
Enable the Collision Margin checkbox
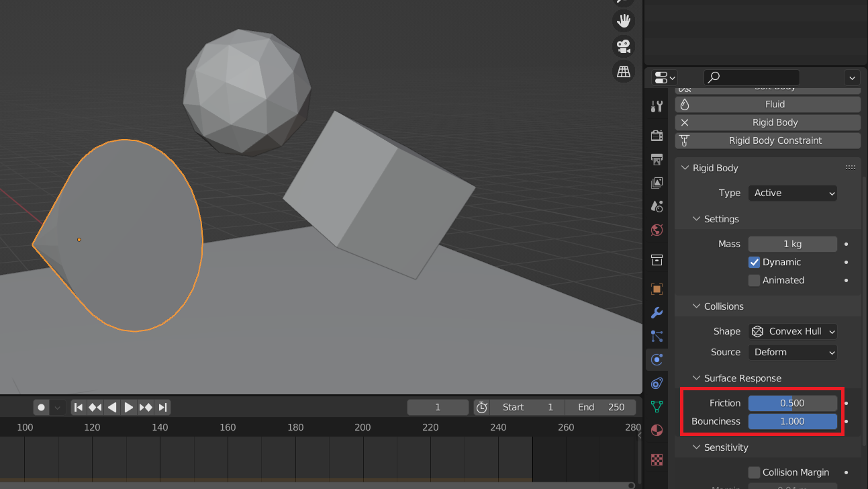pyautogui.click(x=754, y=472)
